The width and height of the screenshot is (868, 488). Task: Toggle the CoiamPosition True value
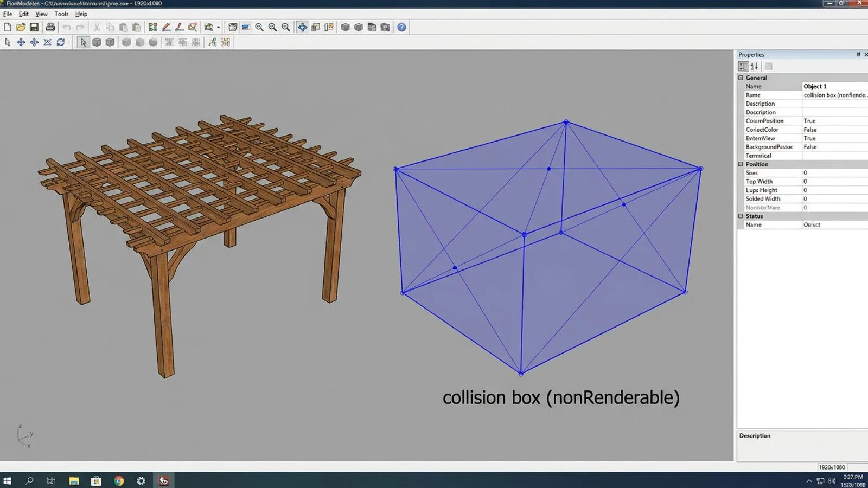(835, 121)
